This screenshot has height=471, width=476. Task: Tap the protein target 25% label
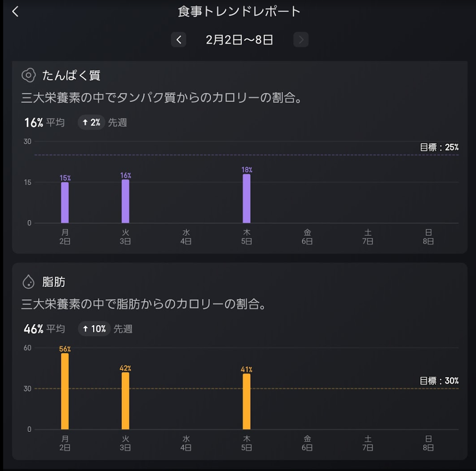coord(439,147)
